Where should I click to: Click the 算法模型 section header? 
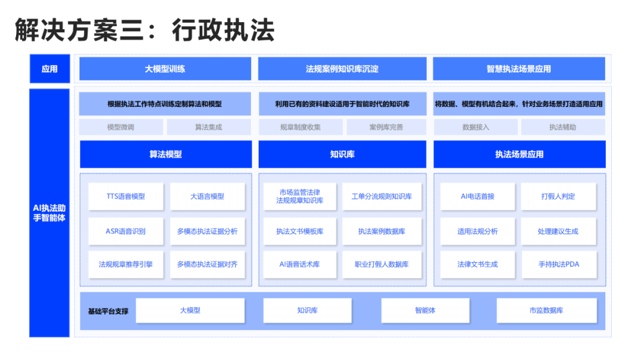coord(166,154)
